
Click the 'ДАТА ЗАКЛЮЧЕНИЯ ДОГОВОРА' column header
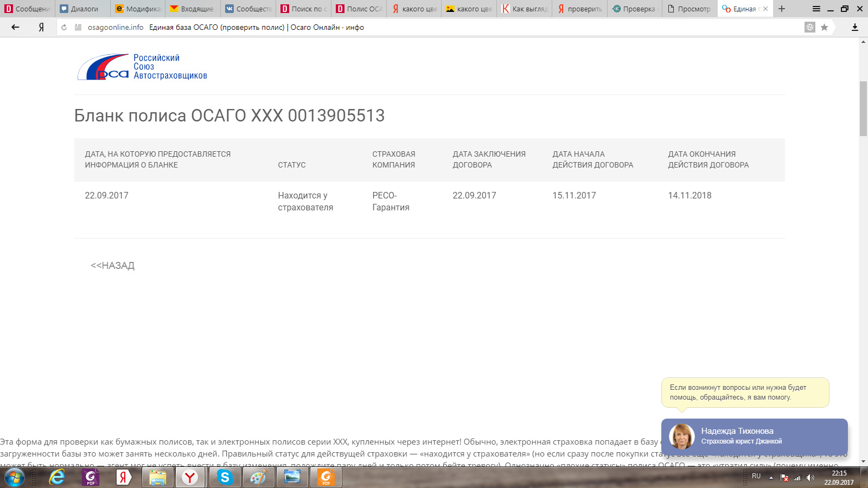pos(489,159)
